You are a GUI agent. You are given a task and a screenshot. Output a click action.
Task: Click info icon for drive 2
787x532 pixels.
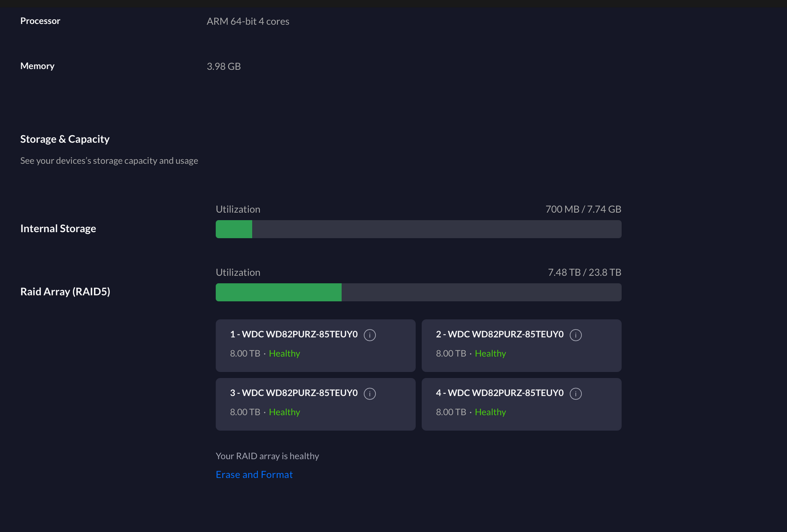coord(575,335)
